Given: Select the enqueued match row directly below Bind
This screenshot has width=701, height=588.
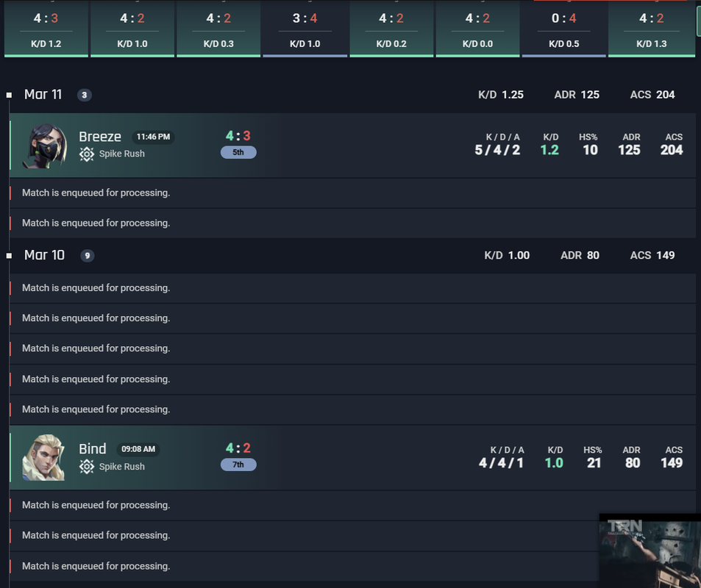Looking at the screenshot, I should (x=353, y=506).
